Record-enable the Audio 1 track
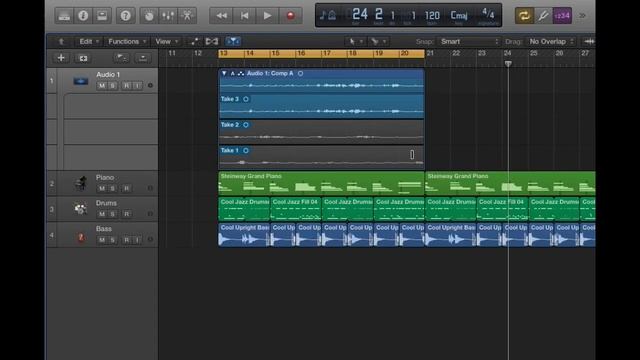This screenshot has height=360, width=640. 127,86
